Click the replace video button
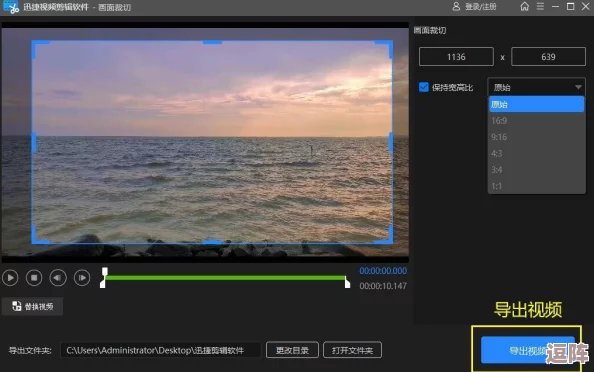594x372 pixels. (x=32, y=306)
